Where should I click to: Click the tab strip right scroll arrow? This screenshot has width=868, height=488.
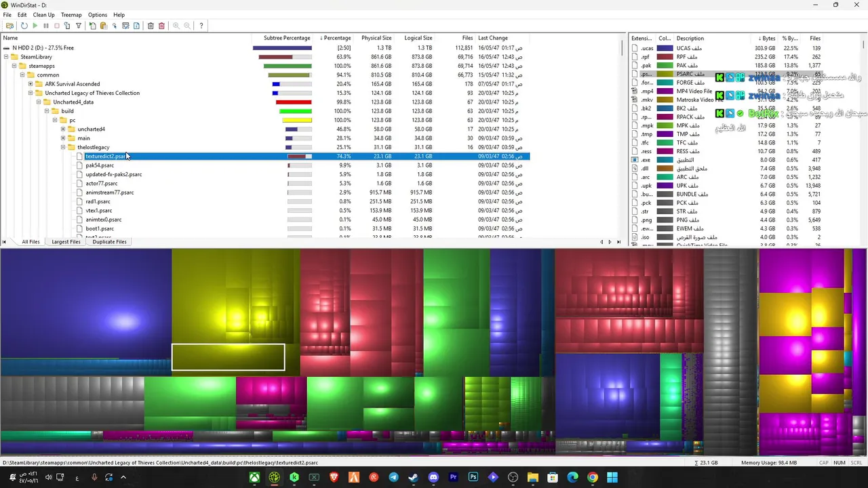pos(609,242)
